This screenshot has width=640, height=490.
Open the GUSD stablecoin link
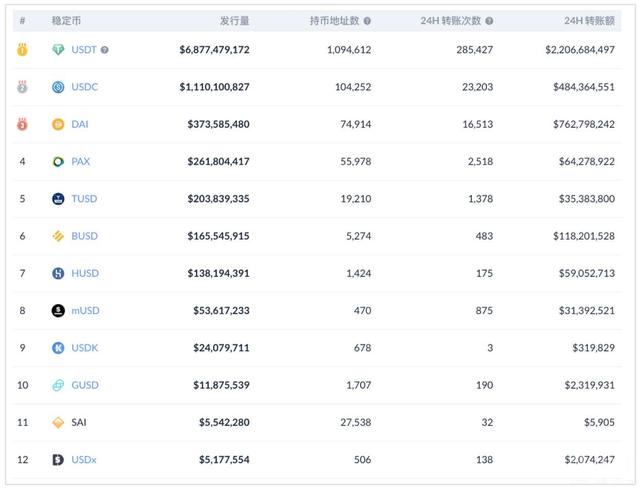pyautogui.click(x=85, y=385)
